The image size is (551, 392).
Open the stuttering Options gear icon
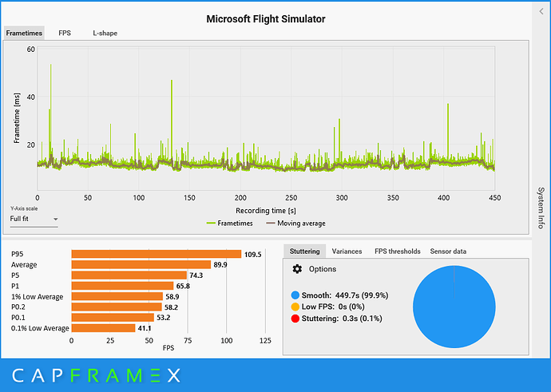click(x=297, y=269)
